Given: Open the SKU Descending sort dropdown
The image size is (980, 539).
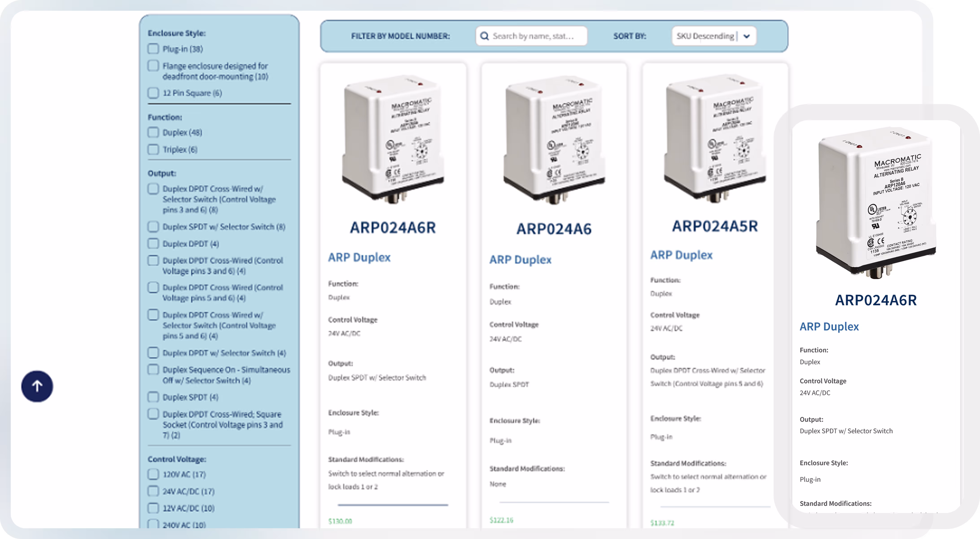Looking at the screenshot, I should tap(714, 36).
